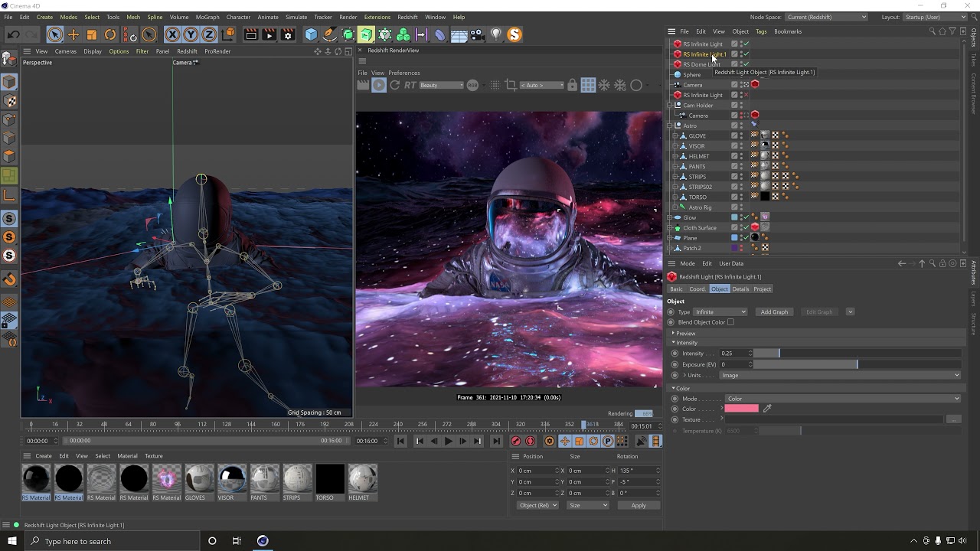Open the Beauty AOV dropdown
The image size is (980, 551).
(442, 85)
